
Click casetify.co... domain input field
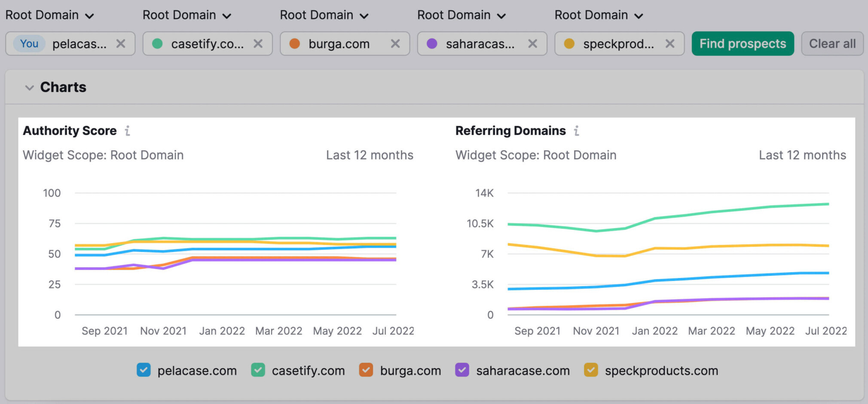[207, 44]
